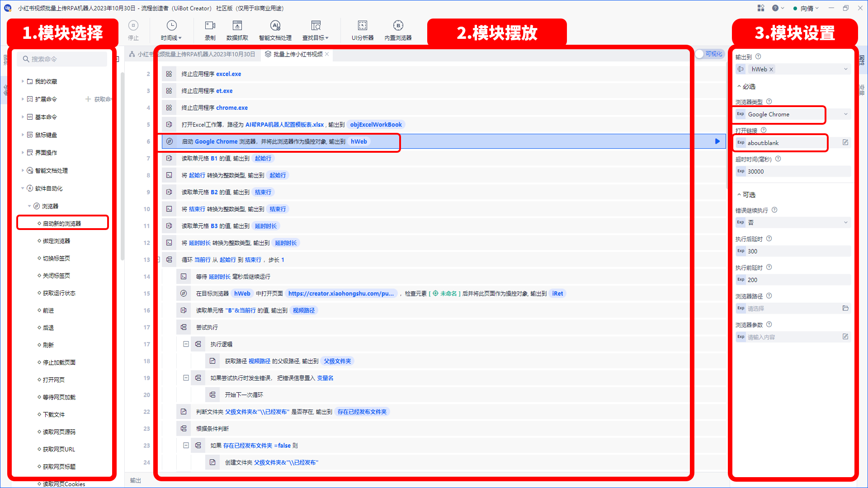Collapse the 如果 存在已经发布文件夹 block

coord(186,445)
